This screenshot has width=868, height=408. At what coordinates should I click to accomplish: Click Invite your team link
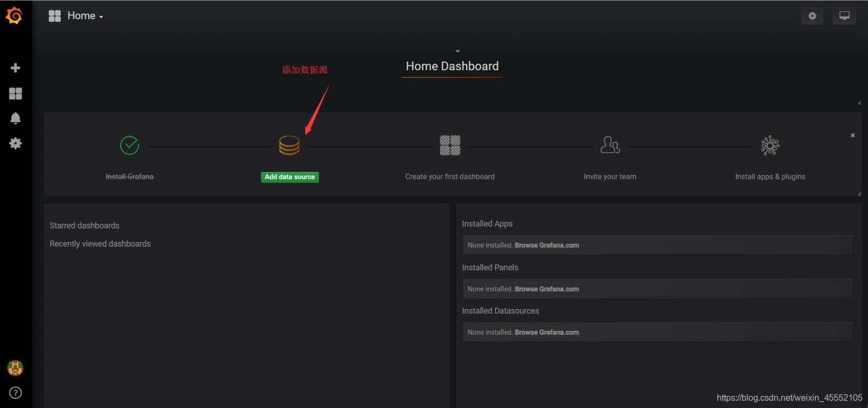pos(610,177)
